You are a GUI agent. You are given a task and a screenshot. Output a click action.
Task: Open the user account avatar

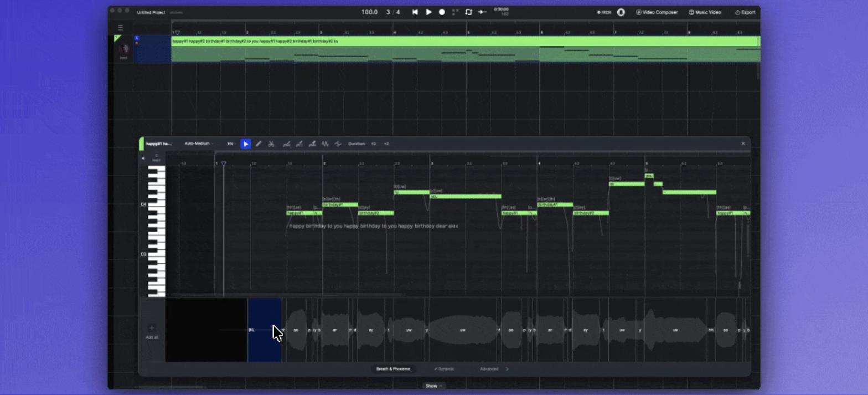(x=621, y=12)
